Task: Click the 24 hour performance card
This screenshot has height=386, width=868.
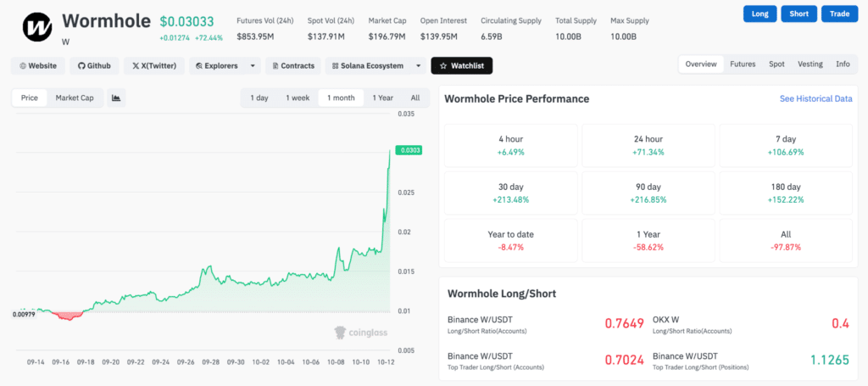Action: point(648,145)
